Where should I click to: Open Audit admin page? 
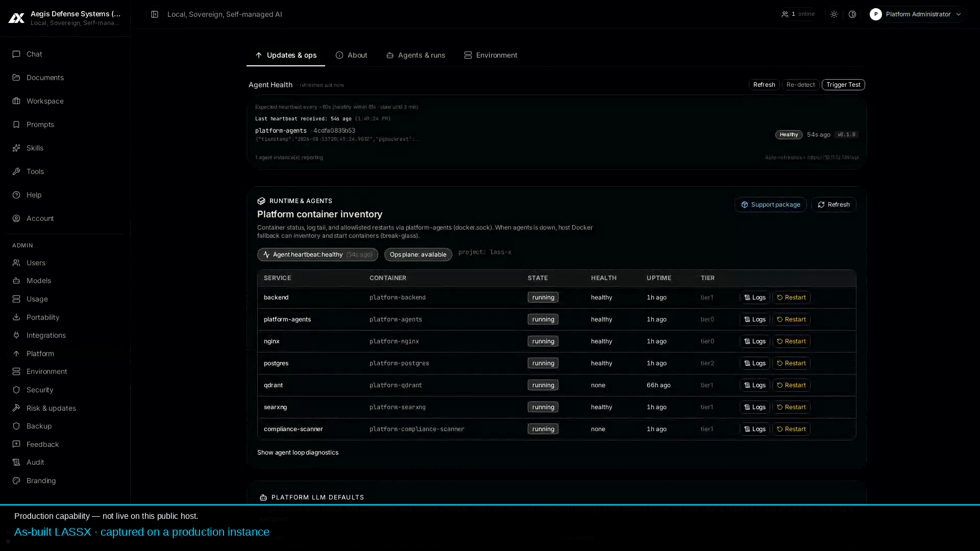tap(65, 462)
